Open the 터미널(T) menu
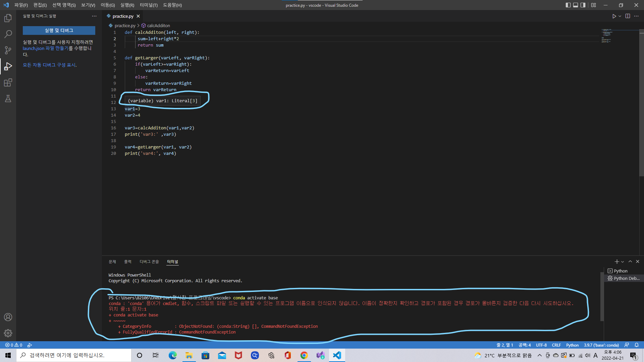 (149, 5)
